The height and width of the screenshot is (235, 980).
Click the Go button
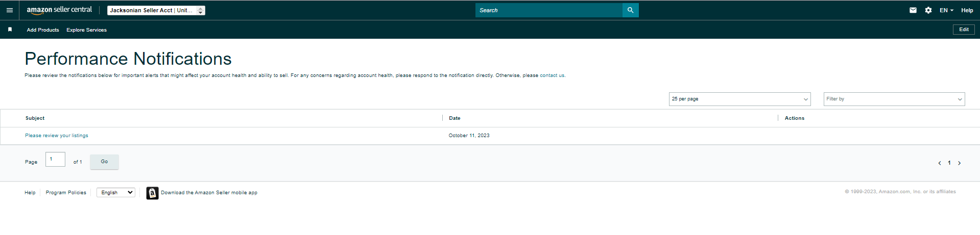coord(104,162)
